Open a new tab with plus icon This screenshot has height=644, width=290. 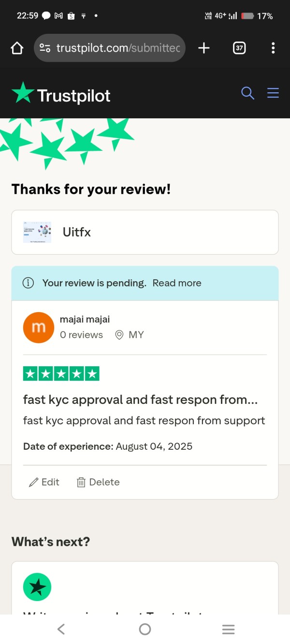(204, 48)
